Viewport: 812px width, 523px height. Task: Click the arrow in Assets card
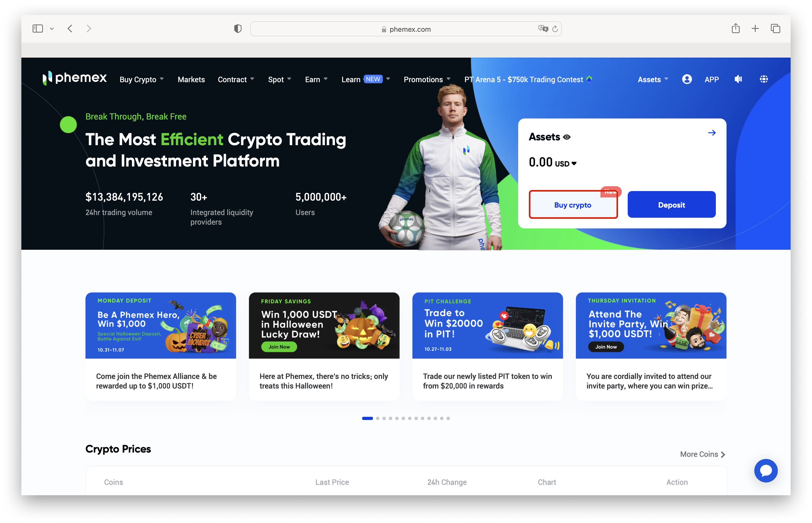coord(712,133)
